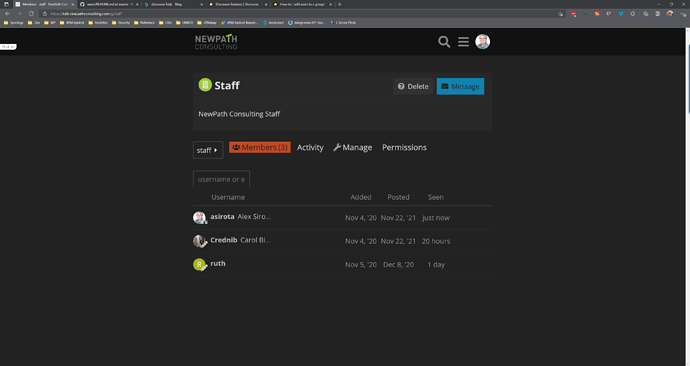Open the Crednib username link
The width and height of the screenshot is (690, 366).
[224, 240]
